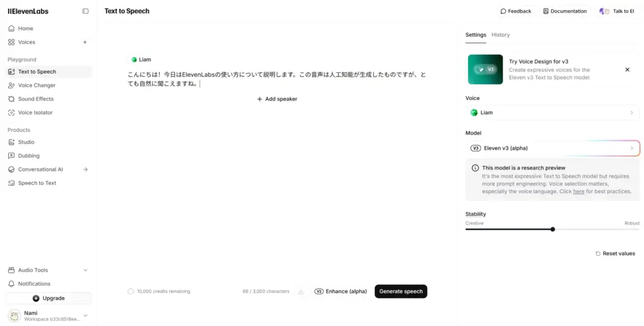Click the plus icon next to Voices
The image size is (644, 326).
coord(85,42)
